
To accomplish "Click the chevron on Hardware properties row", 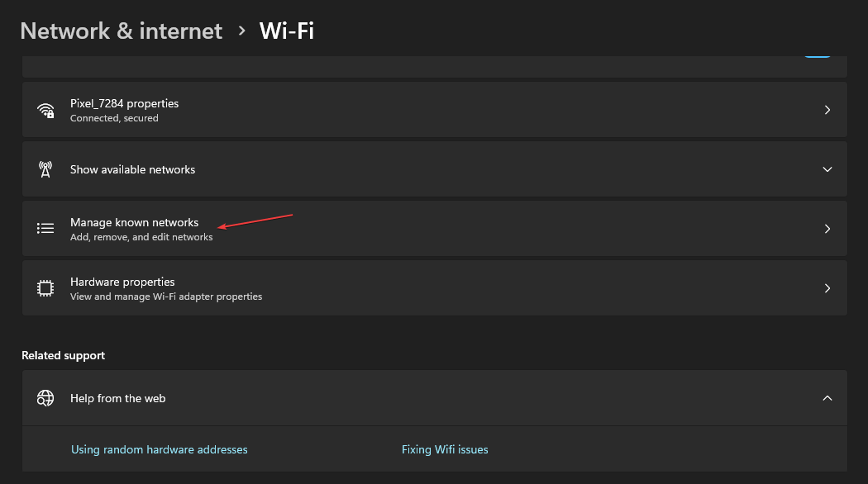I will [827, 288].
